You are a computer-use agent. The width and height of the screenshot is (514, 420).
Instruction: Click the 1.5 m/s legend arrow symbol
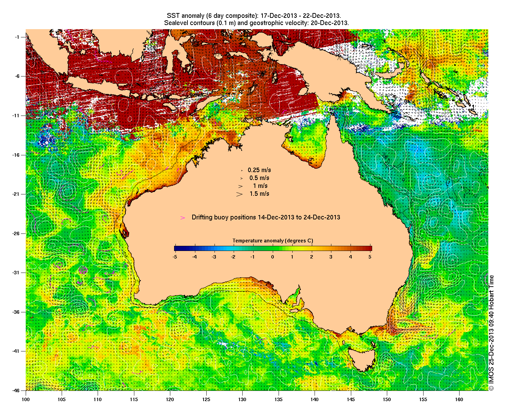(240, 194)
